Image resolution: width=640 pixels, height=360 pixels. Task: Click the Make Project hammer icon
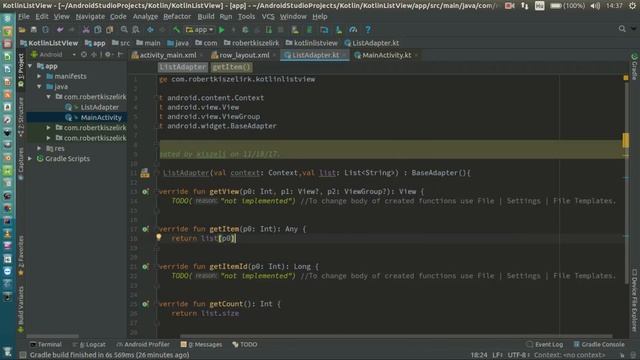click(x=176, y=30)
